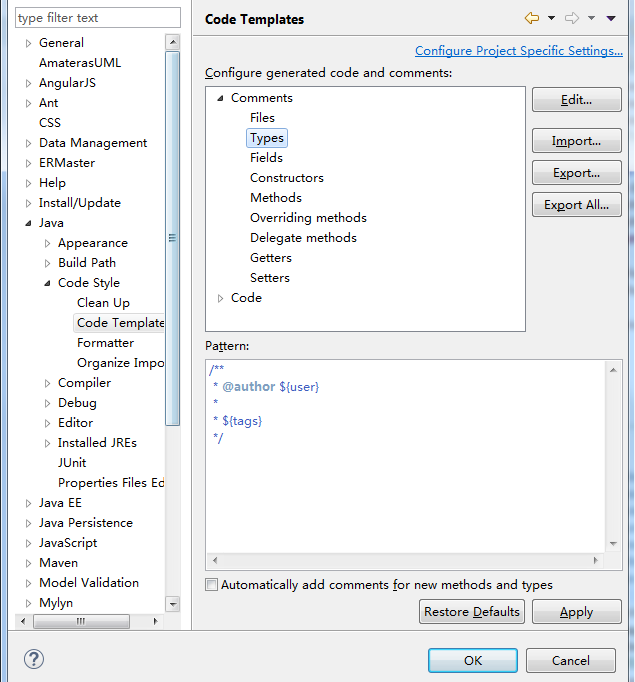Select the Delegate methods template
This screenshot has height=682, width=635.
[303, 238]
